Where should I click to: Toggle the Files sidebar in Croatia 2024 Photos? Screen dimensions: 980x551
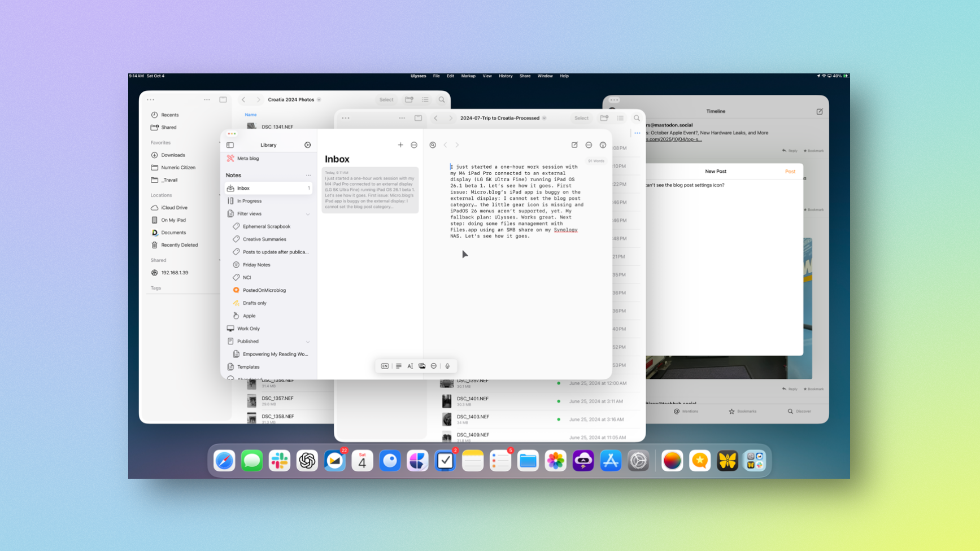coord(223,100)
